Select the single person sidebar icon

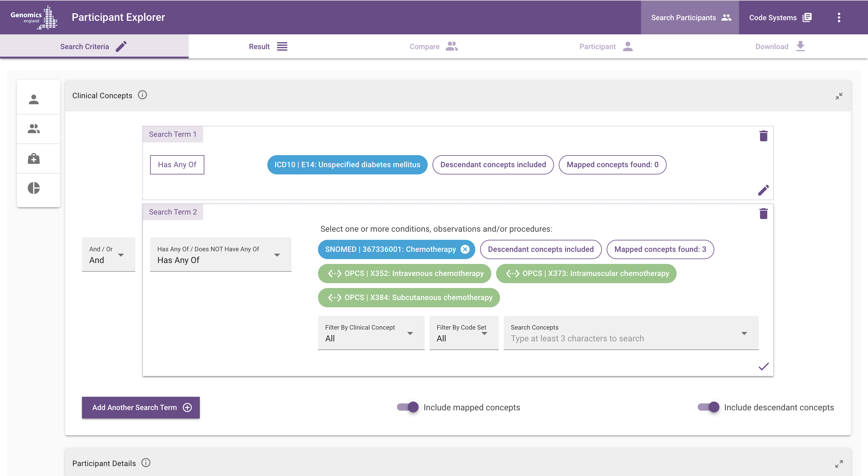pyautogui.click(x=34, y=100)
